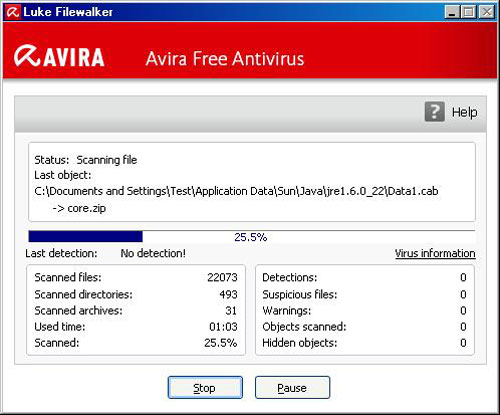Click the Last object: label
Screen dimensions: 500x415
[x=63, y=175]
